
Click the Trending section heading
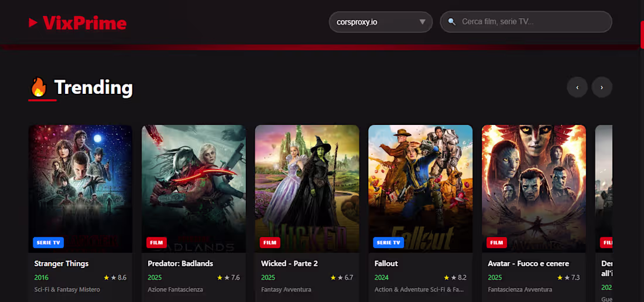pos(94,87)
